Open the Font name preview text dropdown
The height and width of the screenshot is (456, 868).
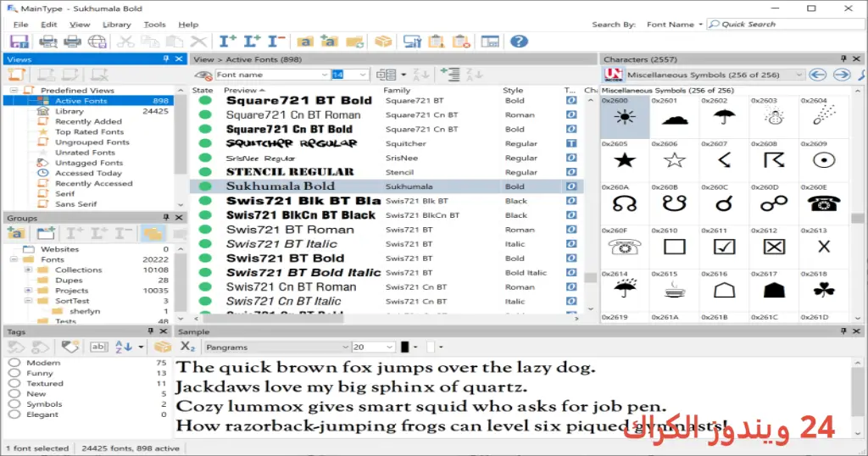(324, 75)
